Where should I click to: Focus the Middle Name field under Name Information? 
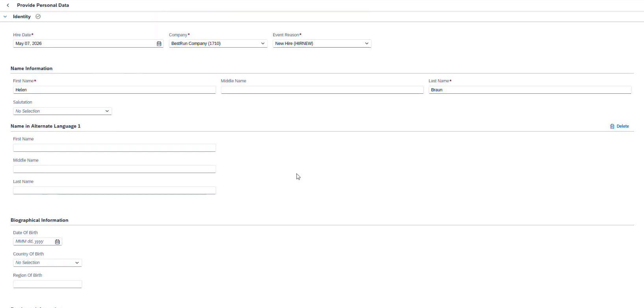[322, 90]
